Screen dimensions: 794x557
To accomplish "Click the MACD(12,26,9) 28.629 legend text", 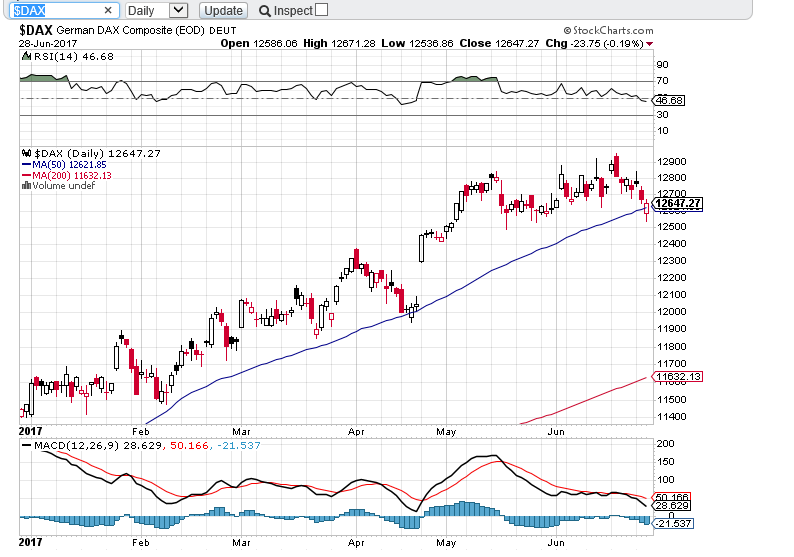I will click(x=98, y=446).
